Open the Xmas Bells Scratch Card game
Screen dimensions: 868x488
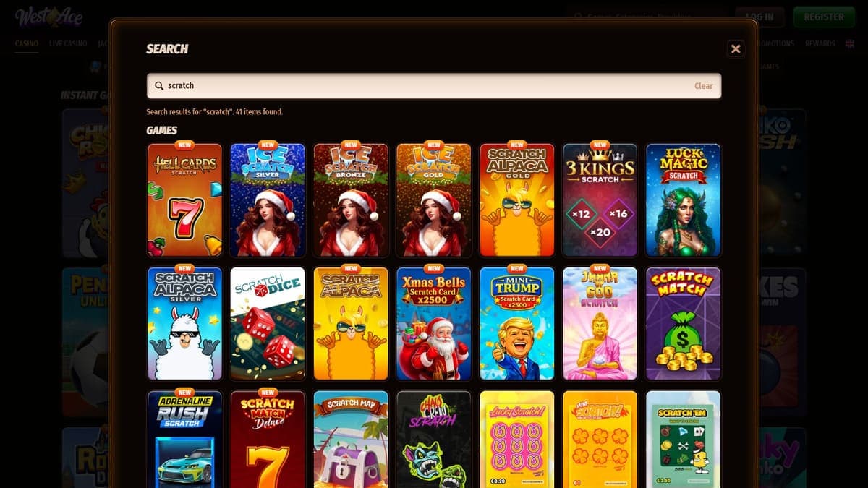coord(434,324)
